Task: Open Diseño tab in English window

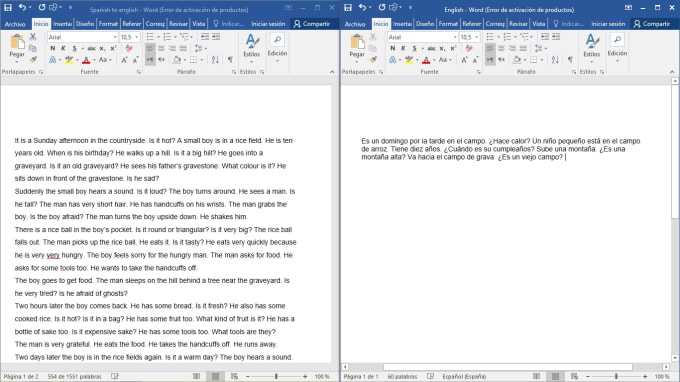Action: tap(425, 24)
